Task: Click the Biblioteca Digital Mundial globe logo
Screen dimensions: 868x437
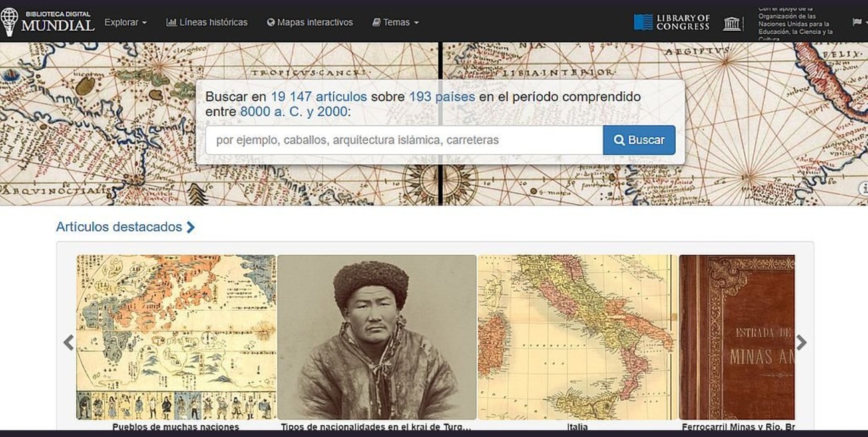Action: (10, 22)
